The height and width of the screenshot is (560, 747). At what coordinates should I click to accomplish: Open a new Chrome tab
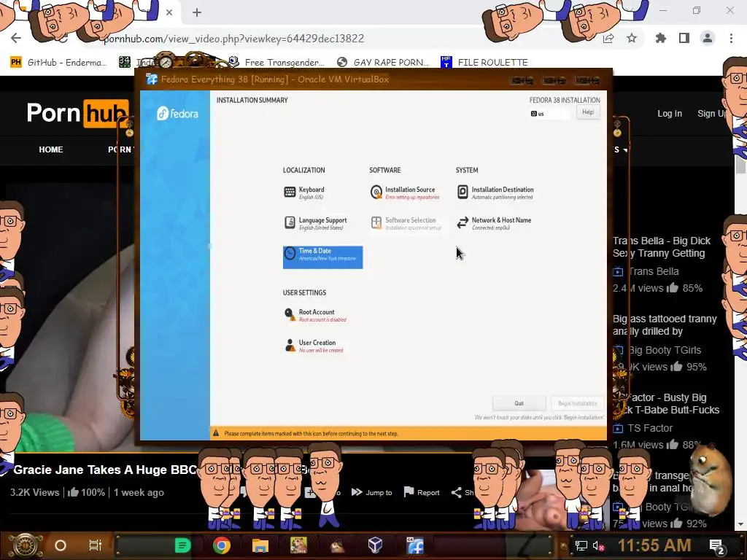pos(197,12)
